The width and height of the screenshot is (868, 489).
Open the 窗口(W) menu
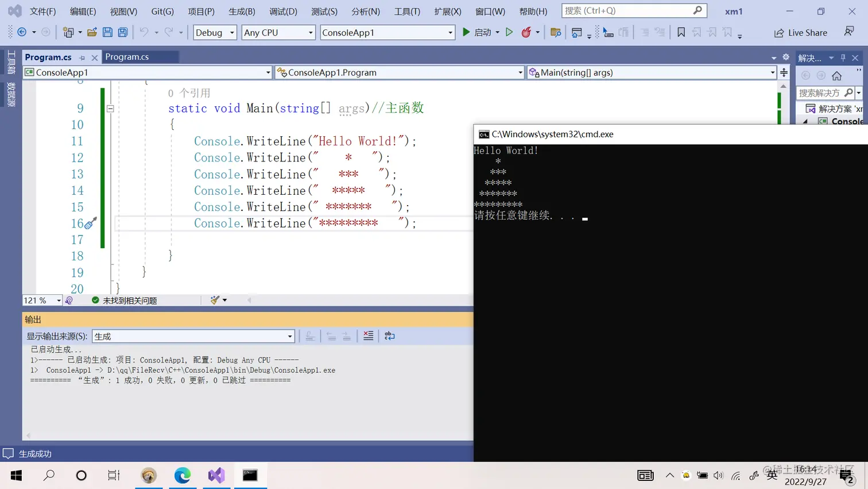tap(490, 11)
